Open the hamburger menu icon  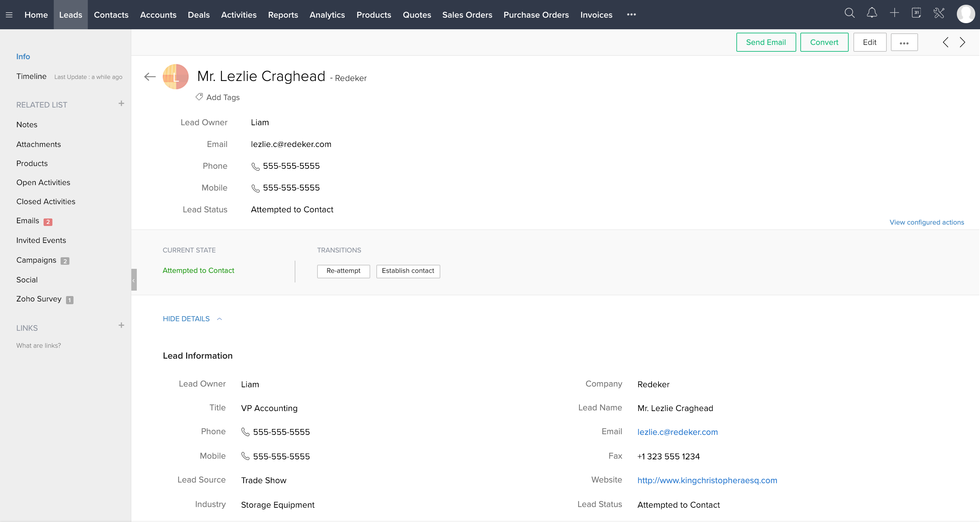tap(9, 15)
